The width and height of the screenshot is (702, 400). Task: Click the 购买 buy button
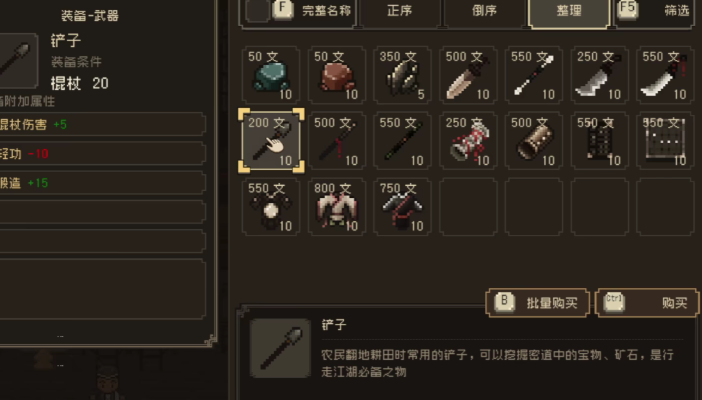pyautogui.click(x=647, y=303)
